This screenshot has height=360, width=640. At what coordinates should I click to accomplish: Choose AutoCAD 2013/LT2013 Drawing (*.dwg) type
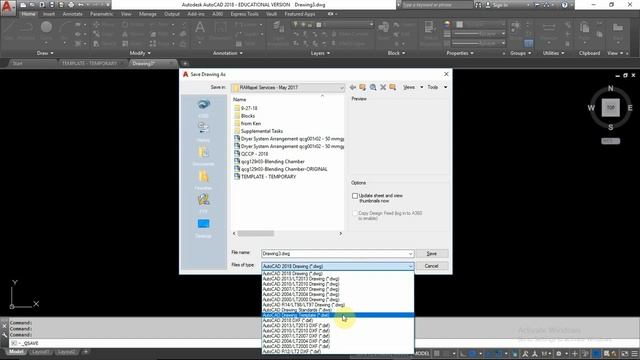click(x=338, y=279)
